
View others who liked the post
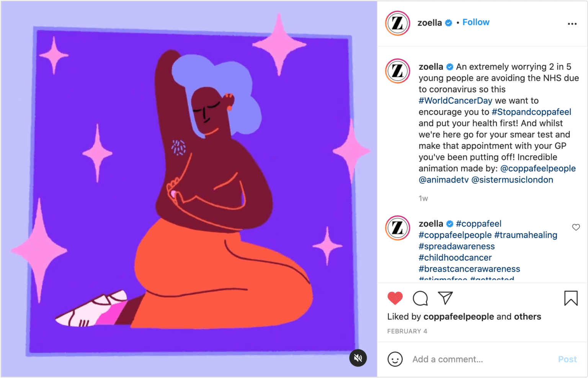[528, 317]
